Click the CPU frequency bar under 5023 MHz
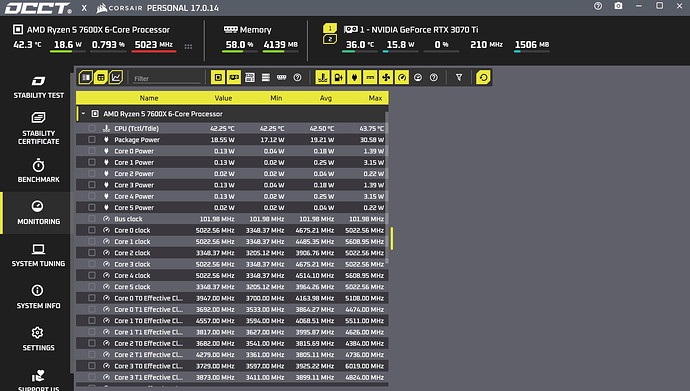 154,51
